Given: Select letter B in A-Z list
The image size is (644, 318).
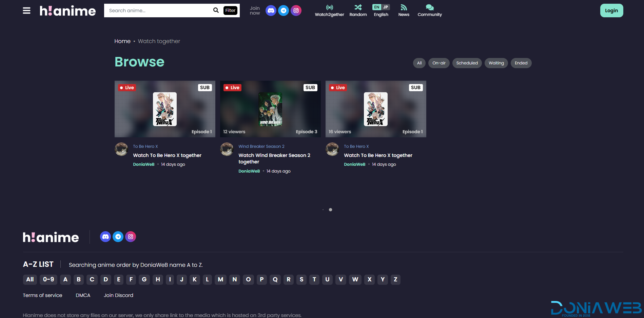Looking at the screenshot, I should (x=79, y=279).
